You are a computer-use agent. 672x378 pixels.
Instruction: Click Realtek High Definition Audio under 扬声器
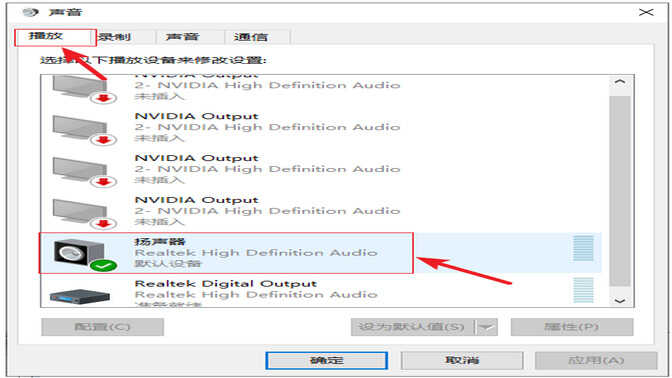256,252
